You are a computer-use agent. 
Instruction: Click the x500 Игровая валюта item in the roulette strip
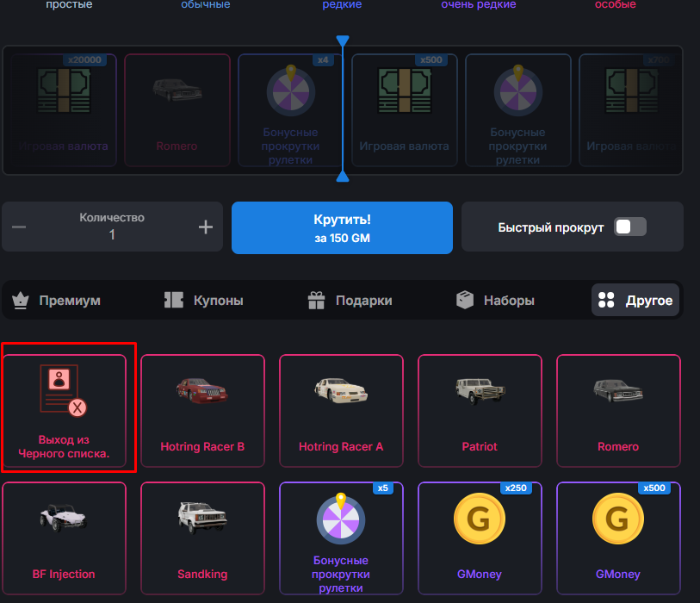click(x=405, y=110)
